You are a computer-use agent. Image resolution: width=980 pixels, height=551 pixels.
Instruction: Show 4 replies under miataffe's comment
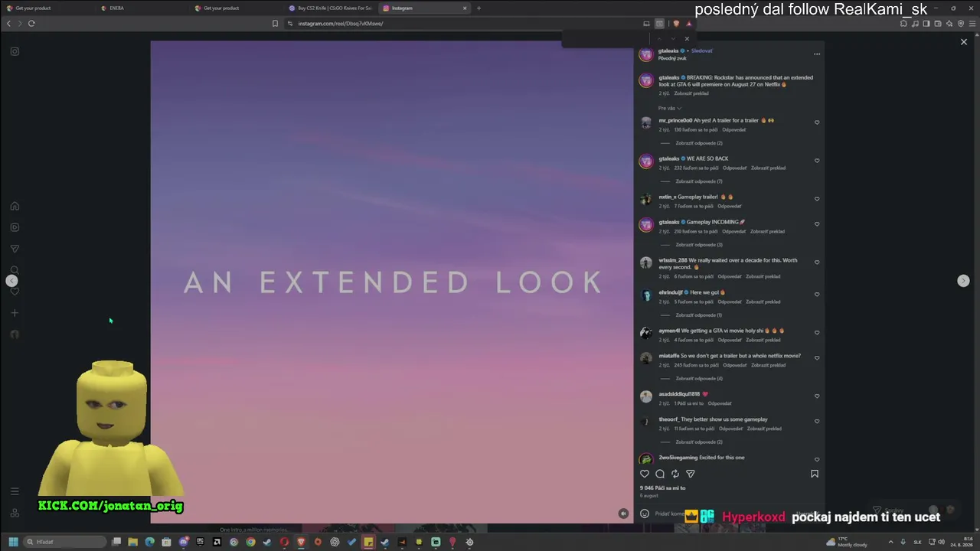698,379
